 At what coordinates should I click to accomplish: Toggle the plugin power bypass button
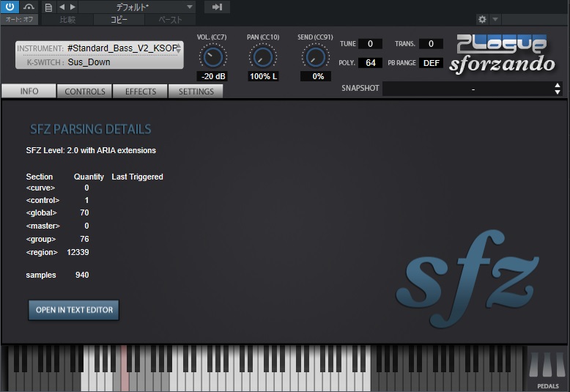(x=10, y=7)
